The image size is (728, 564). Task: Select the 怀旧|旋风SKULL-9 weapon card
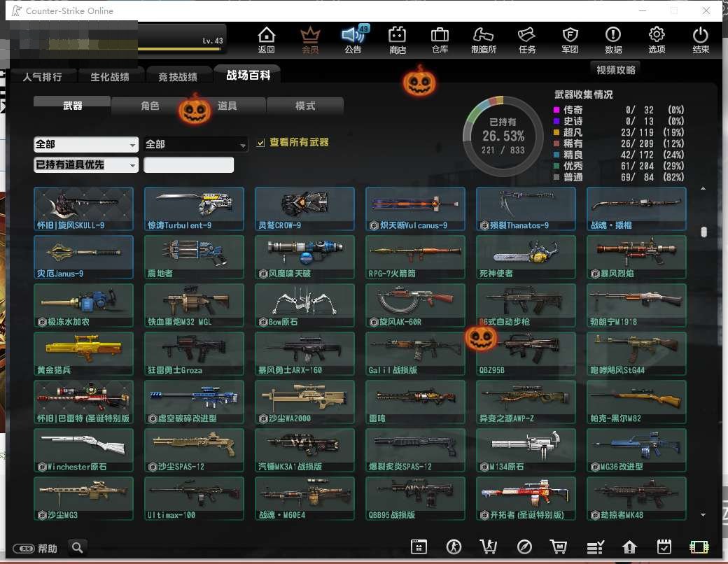coord(83,209)
